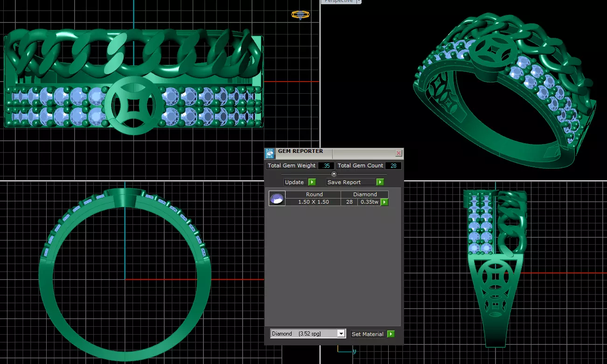Close the Gem Reporter window

pyautogui.click(x=398, y=153)
